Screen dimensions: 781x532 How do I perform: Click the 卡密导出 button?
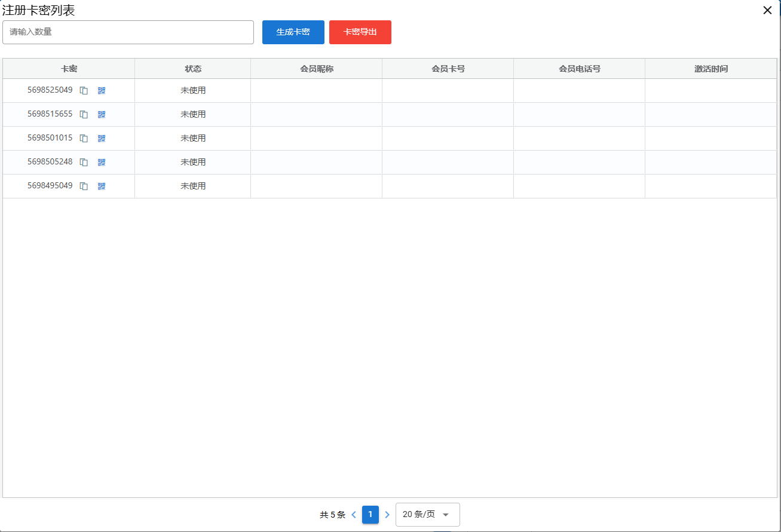point(360,32)
